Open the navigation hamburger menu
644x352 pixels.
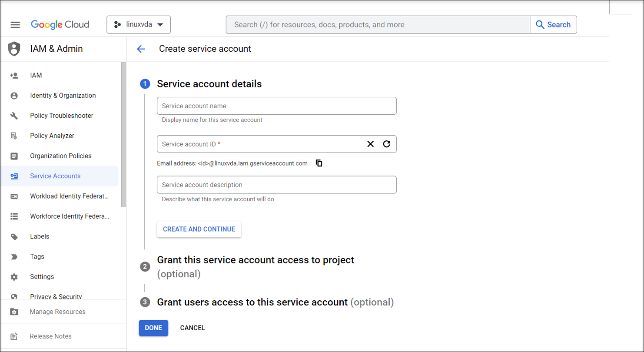[15, 25]
